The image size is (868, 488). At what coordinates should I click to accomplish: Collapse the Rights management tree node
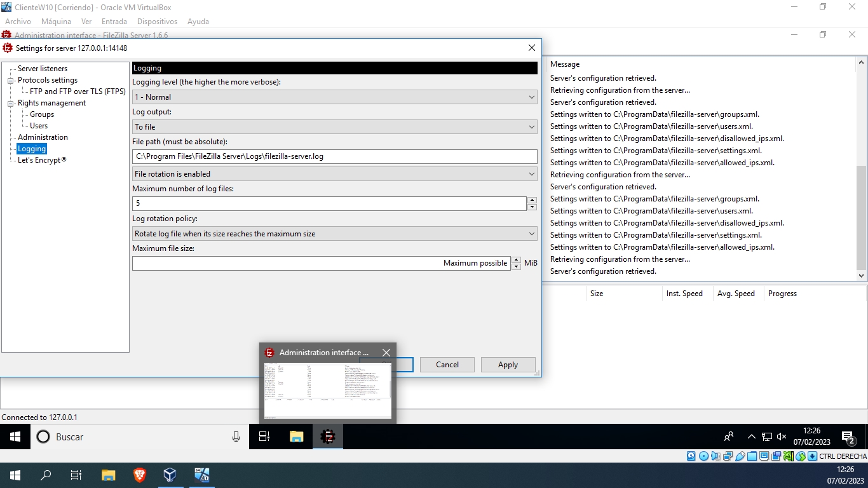pyautogui.click(x=11, y=104)
